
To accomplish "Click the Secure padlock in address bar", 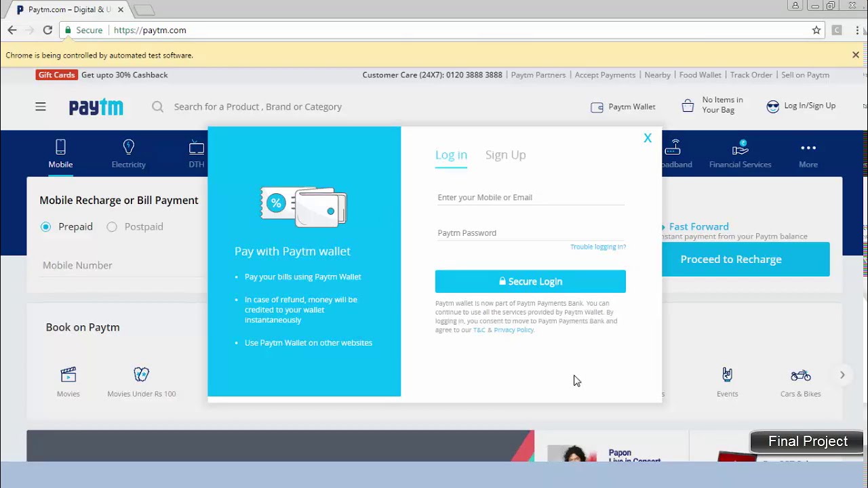I will pyautogui.click(x=68, y=30).
